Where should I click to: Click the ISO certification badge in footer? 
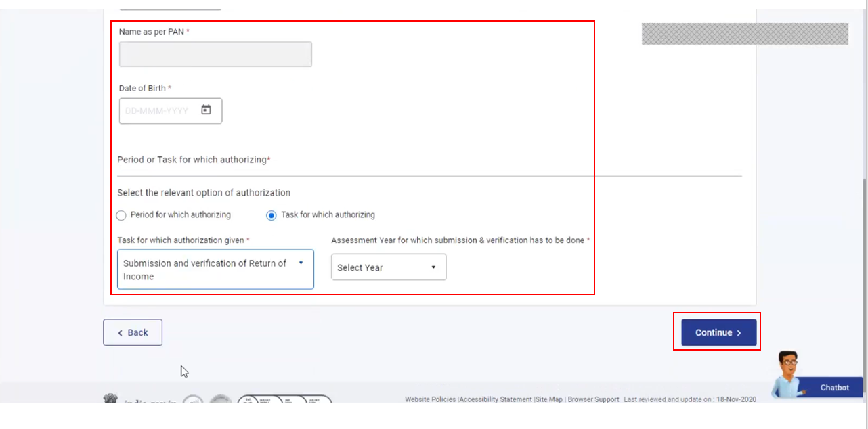[x=284, y=400]
